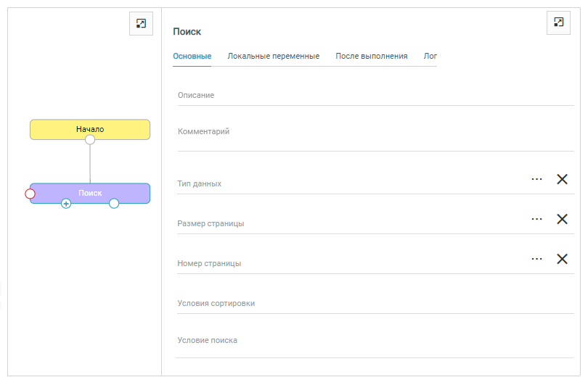Select the Начало node in the diagram

[90, 128]
